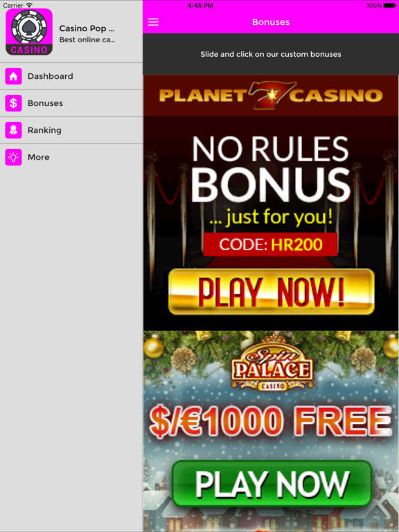Click the gold PLAY NOW! button

point(272,292)
